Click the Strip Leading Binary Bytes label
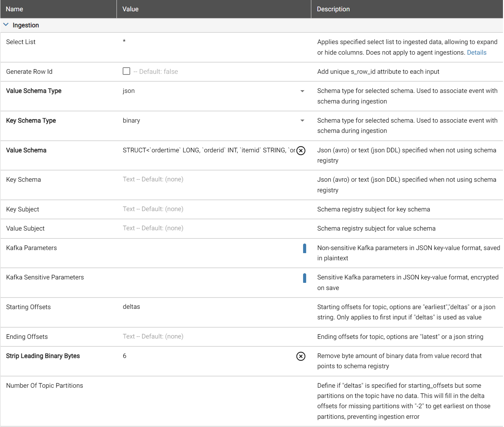This screenshot has height=427, width=504. [x=43, y=356]
